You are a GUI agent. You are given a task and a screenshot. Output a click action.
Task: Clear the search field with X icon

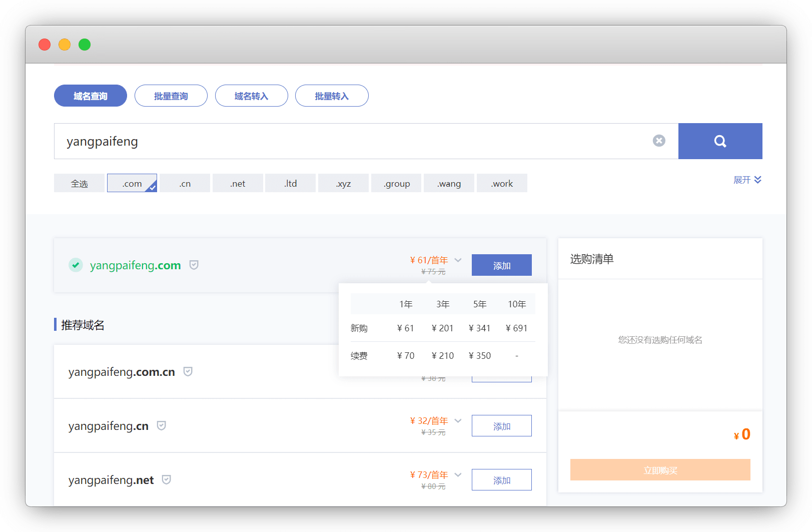(x=659, y=141)
